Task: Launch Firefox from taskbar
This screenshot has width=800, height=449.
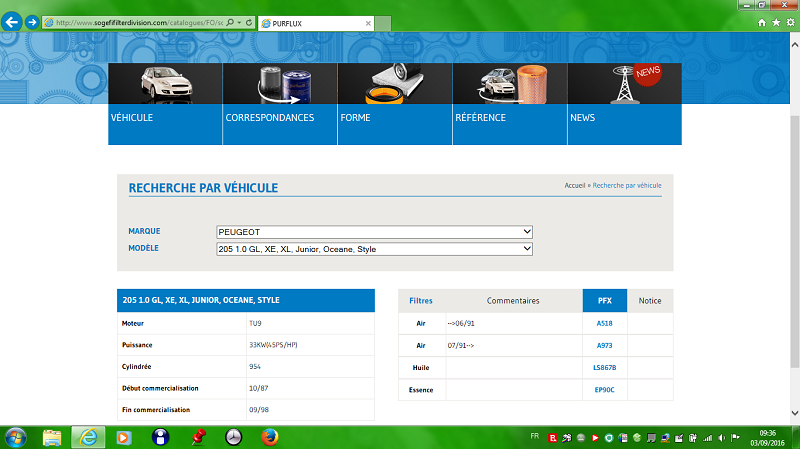Action: [270, 437]
